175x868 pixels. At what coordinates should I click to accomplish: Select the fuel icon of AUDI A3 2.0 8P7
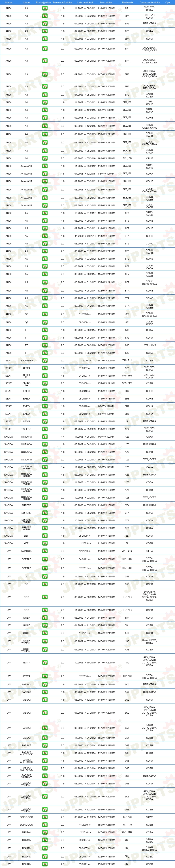point(45,95)
